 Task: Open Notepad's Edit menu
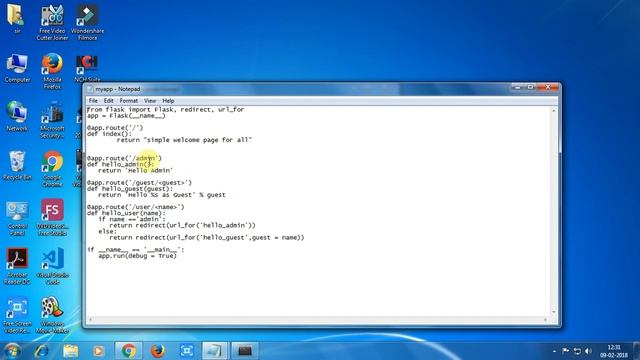(x=108, y=101)
